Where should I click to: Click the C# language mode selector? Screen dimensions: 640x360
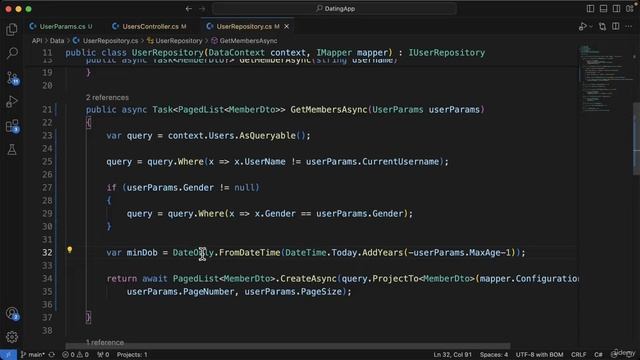tap(598, 355)
